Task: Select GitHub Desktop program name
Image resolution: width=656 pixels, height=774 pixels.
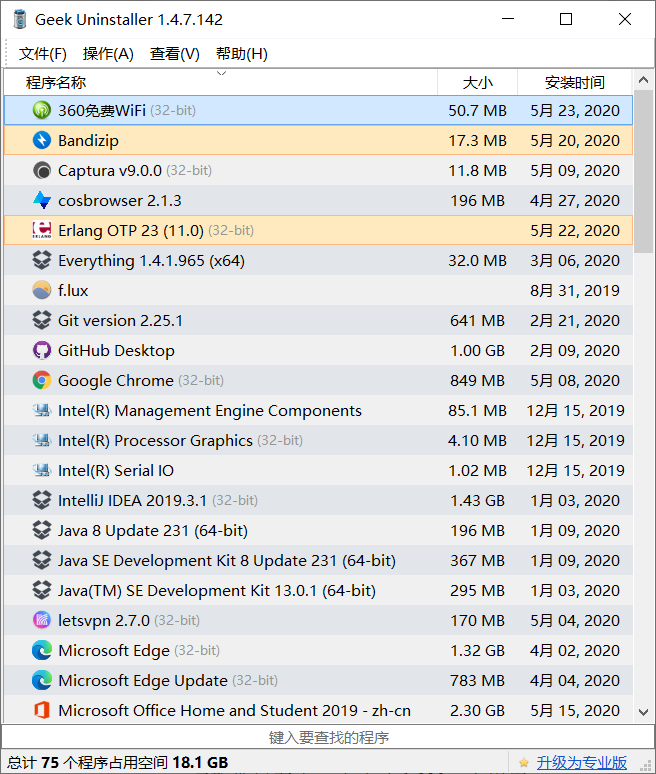Action: click(x=116, y=350)
